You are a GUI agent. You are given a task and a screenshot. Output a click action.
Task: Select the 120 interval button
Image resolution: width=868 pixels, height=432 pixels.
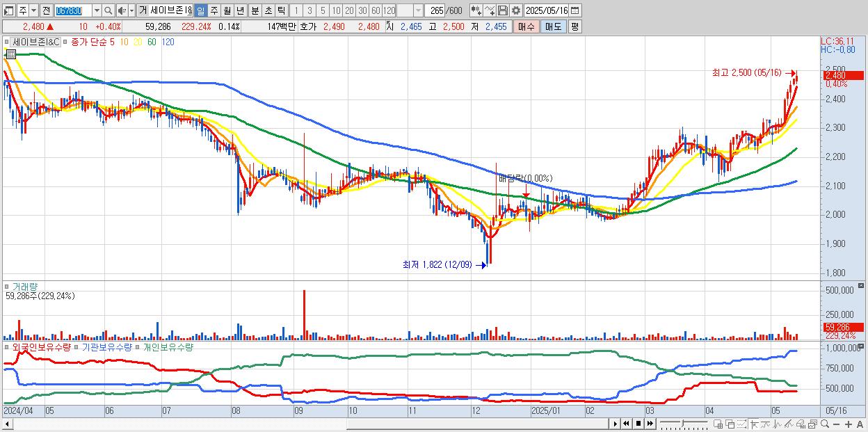coord(389,10)
